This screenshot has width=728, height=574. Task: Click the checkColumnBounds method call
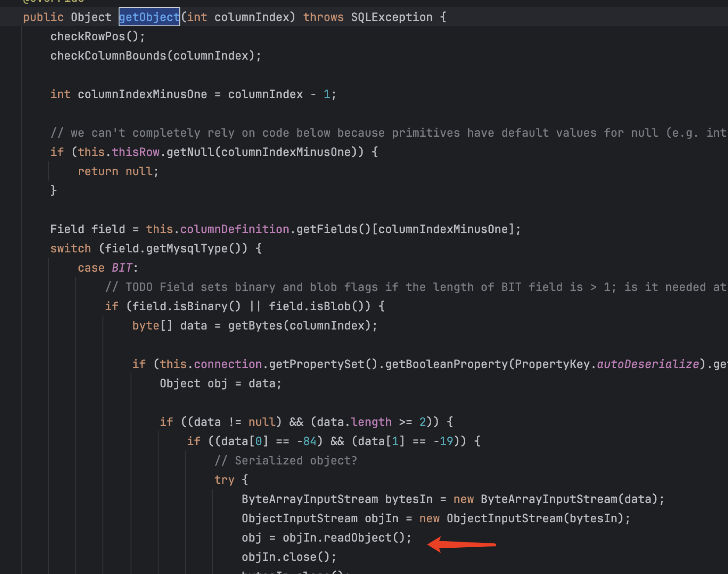click(x=108, y=56)
